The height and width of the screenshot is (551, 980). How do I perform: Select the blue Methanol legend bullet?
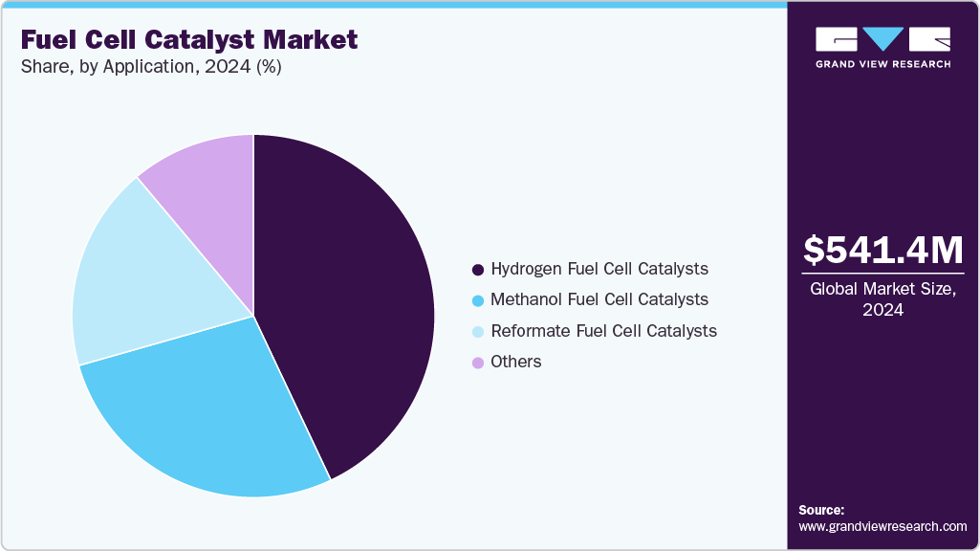coord(477,299)
